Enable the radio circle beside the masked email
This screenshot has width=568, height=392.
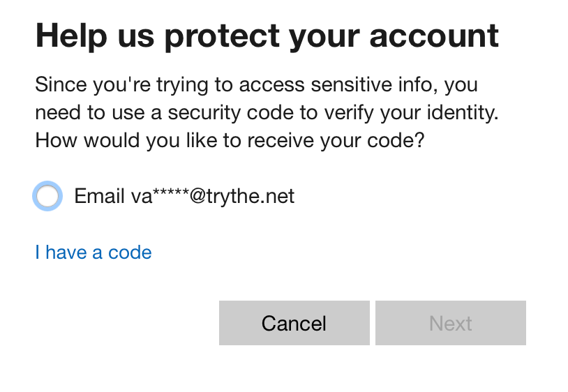(47, 197)
